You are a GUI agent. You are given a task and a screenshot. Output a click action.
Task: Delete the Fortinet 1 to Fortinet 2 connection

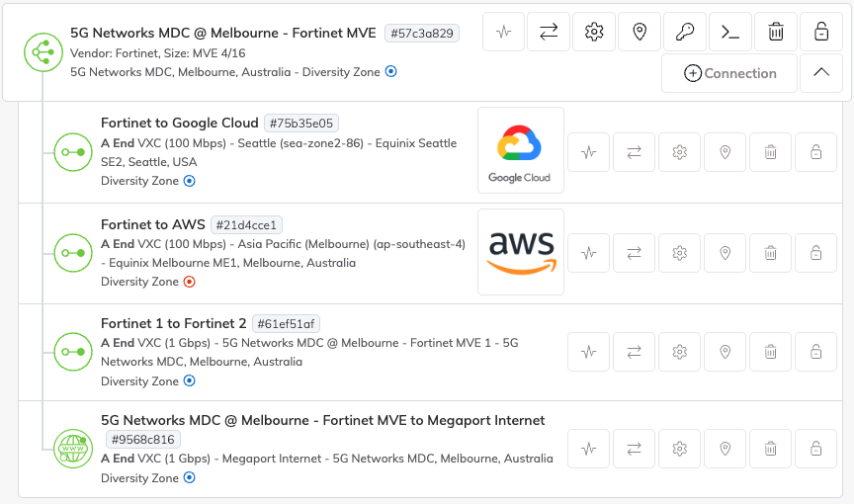click(770, 352)
